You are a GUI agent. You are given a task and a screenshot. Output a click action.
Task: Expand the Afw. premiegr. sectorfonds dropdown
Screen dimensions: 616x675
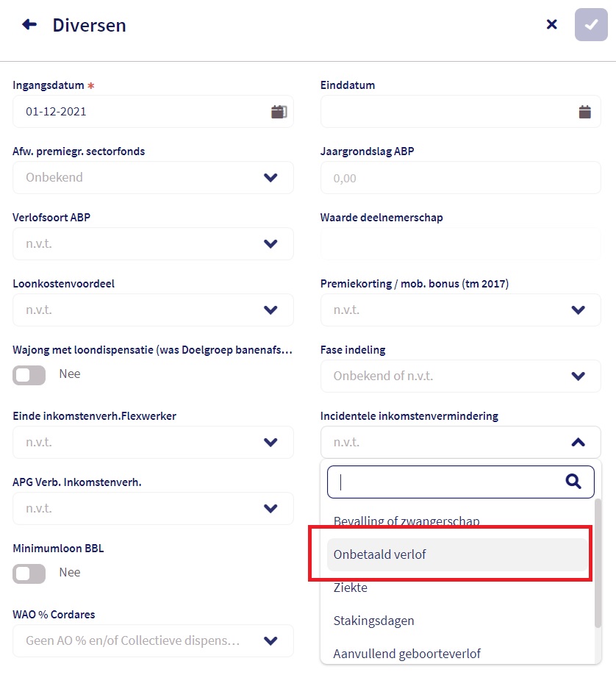[271, 178]
